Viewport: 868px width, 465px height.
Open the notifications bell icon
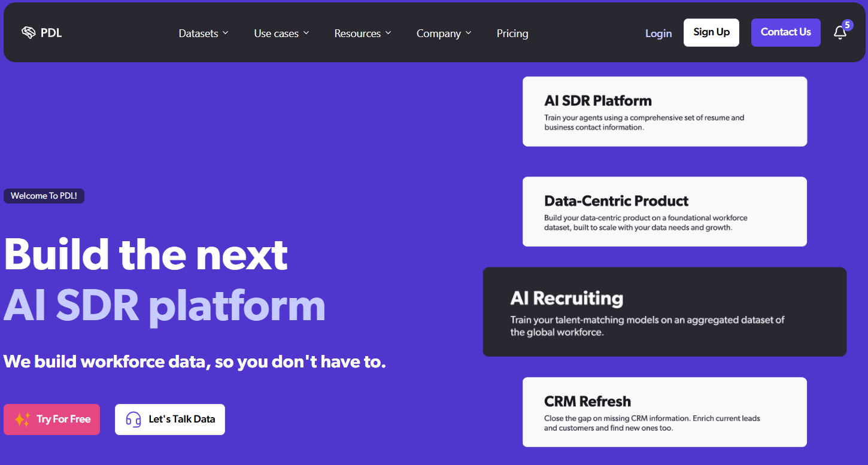(x=840, y=33)
